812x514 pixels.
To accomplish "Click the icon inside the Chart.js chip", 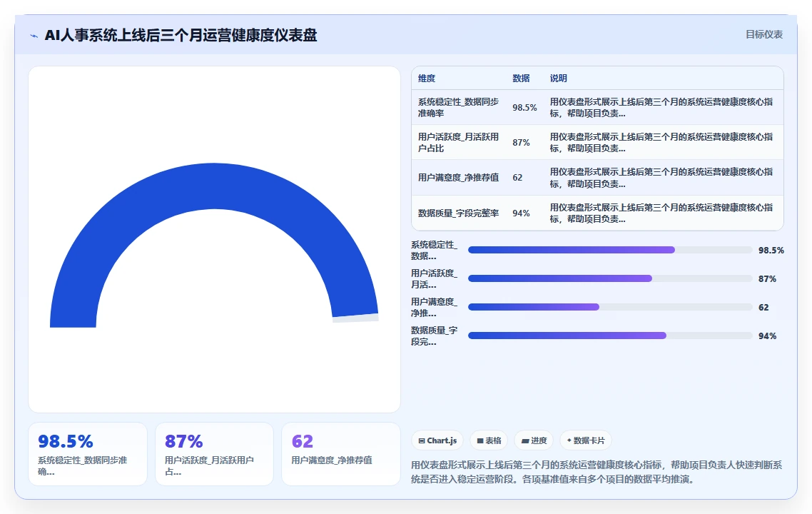I will tap(422, 441).
